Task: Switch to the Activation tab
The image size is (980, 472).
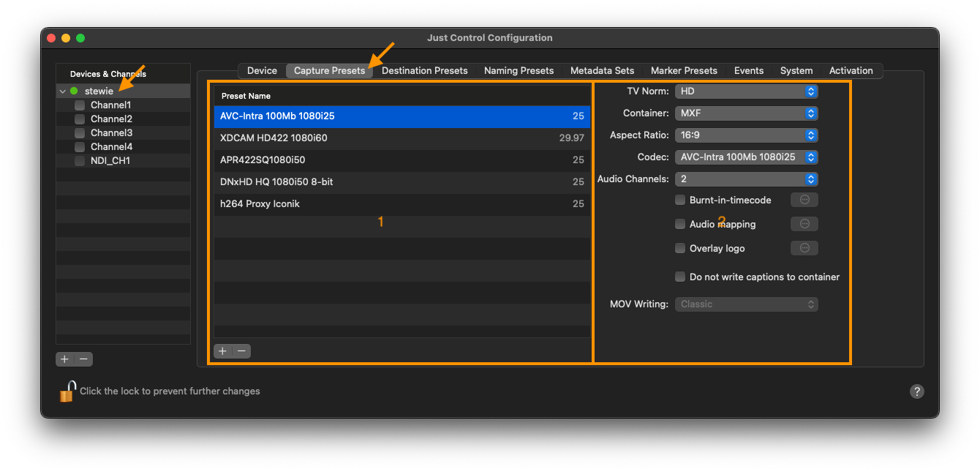Action: click(x=851, y=71)
